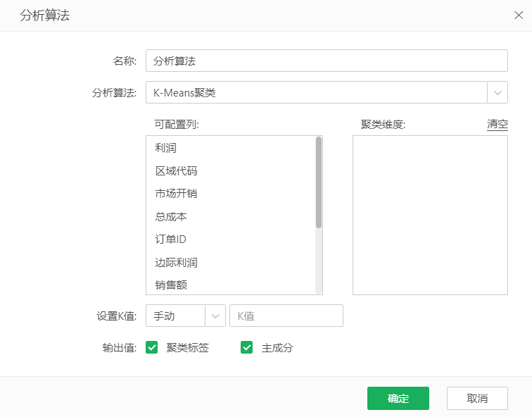Click inside the empty 聚类维度 box
This screenshot has width=532, height=417.
(x=430, y=215)
